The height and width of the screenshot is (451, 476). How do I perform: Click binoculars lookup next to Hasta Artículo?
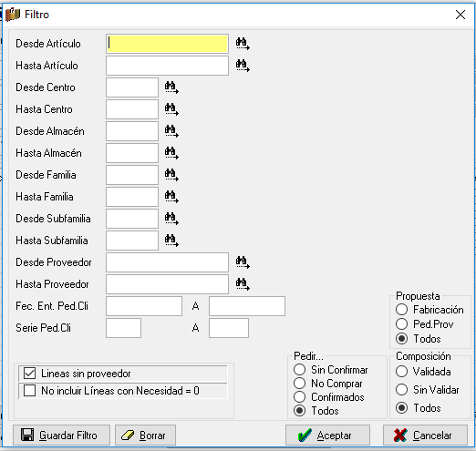click(243, 66)
